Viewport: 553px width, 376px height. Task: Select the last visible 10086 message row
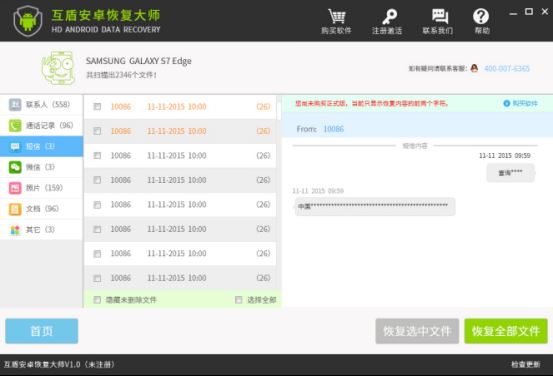coord(180,278)
